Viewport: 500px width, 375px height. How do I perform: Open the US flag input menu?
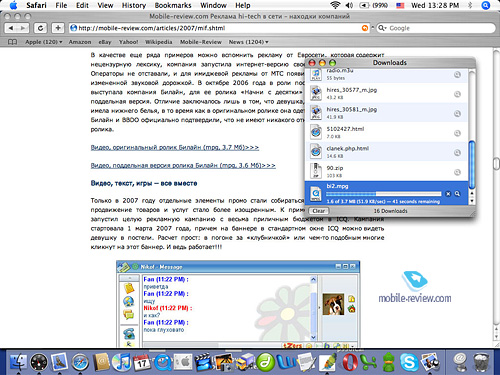click(x=400, y=5)
